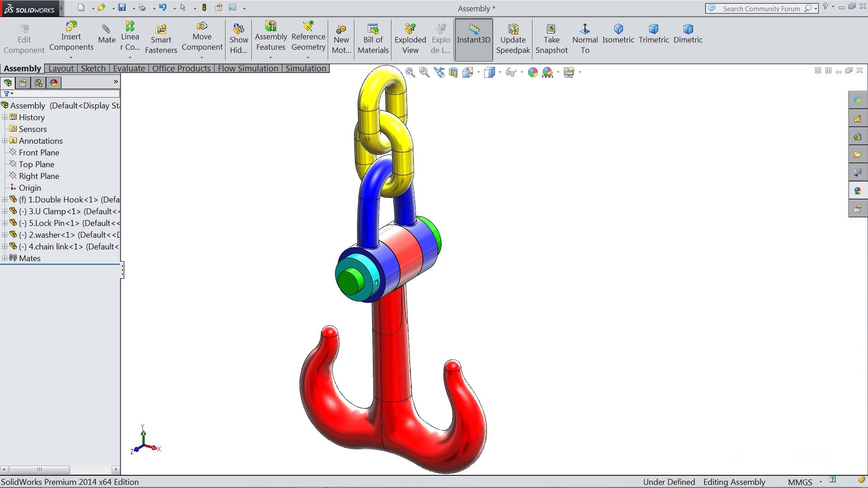Open the Office Products tab
The height and width of the screenshot is (488, 868).
[x=181, y=68]
